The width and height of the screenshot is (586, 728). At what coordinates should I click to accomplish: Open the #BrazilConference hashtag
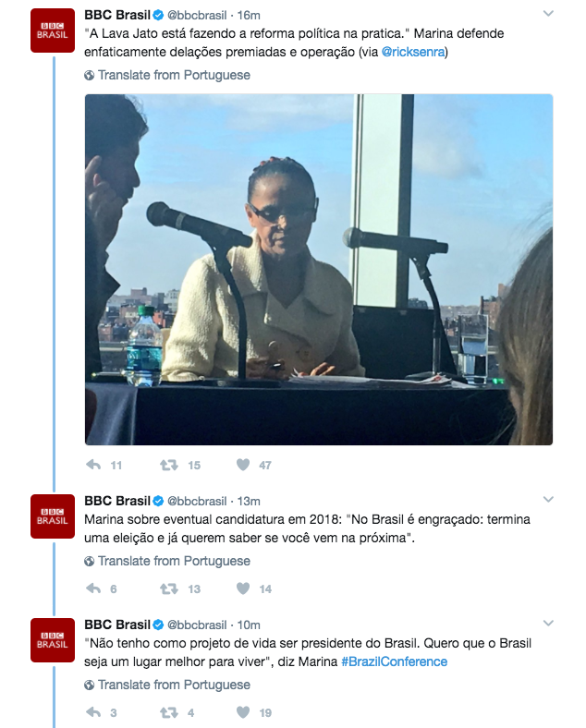click(x=394, y=661)
